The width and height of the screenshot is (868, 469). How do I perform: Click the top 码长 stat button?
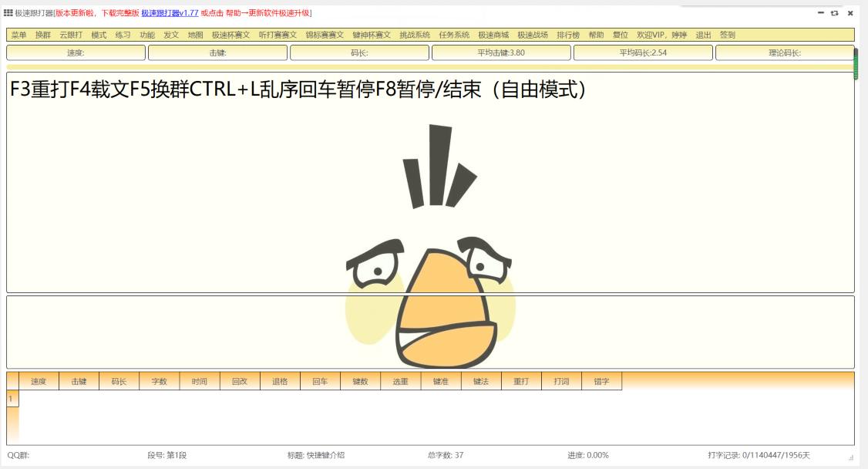tap(359, 52)
